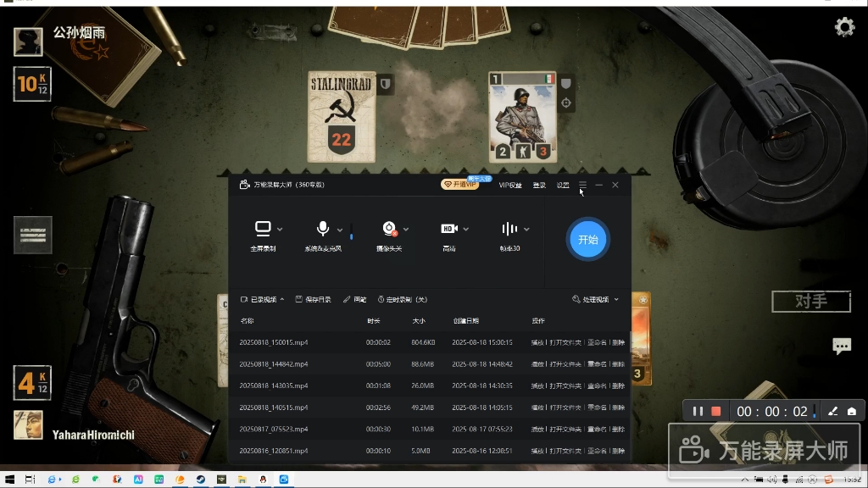Play the 20250818_150015.mp4 video
868x488 pixels.
coord(537,342)
